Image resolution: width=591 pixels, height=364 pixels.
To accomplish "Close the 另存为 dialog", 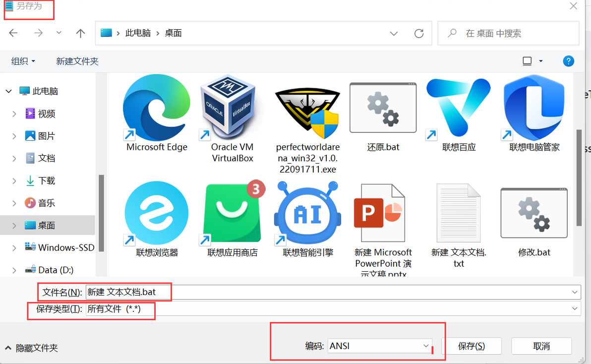I will click(x=573, y=5).
